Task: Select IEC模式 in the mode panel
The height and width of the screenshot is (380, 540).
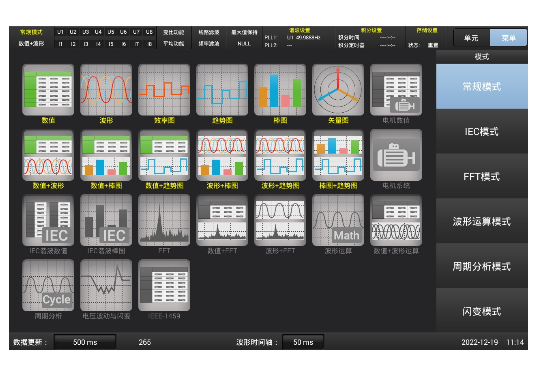Action: (481, 131)
